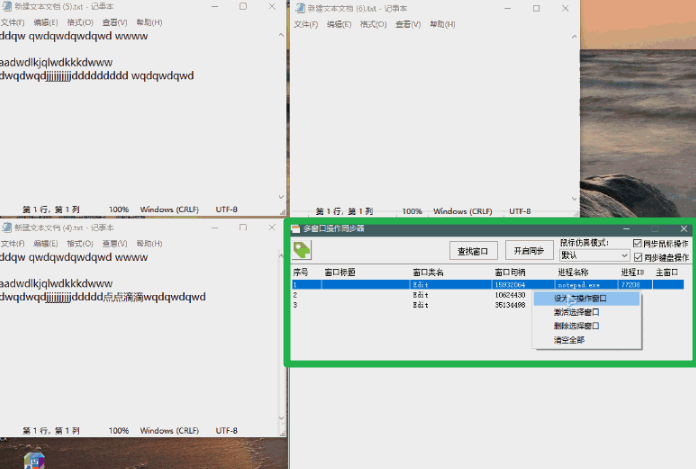Click 第 1 行, 第 1 列 in (6).txt status bar
The width and height of the screenshot is (696, 469).
point(344,211)
